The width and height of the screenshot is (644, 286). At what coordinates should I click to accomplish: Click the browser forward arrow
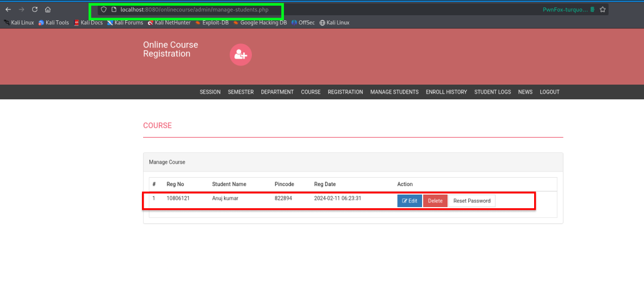21,10
